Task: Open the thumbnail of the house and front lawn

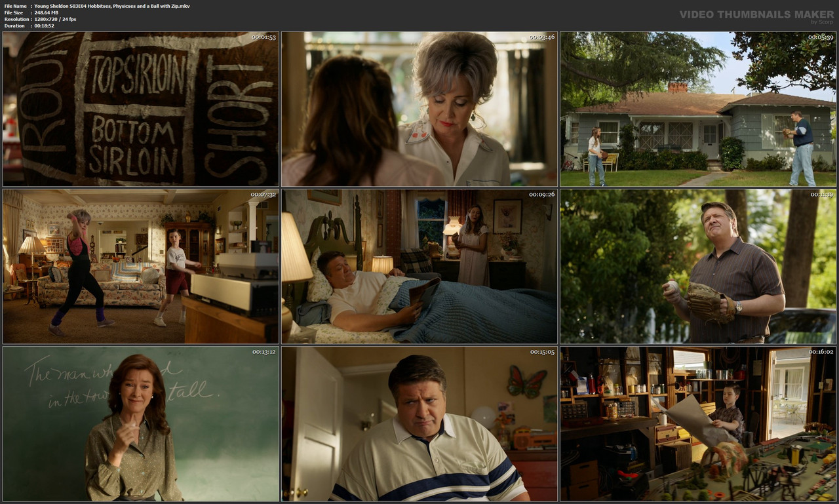Action: 698,109
